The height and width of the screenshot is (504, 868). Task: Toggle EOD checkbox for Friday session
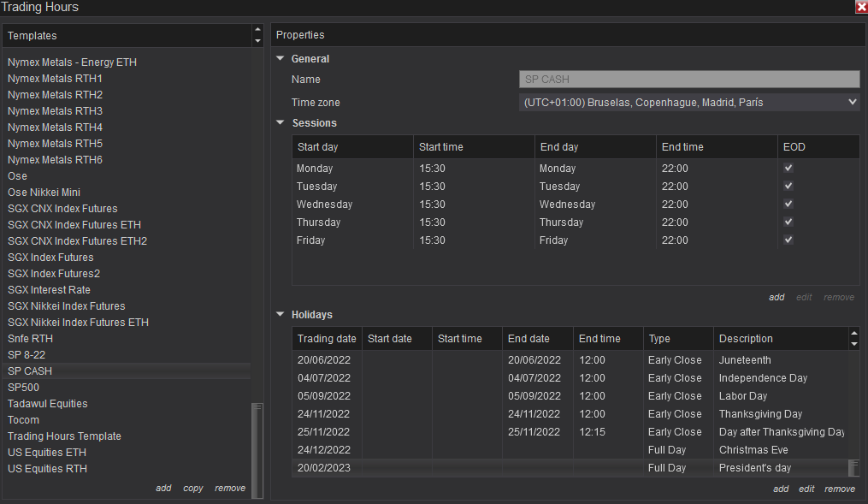point(788,240)
